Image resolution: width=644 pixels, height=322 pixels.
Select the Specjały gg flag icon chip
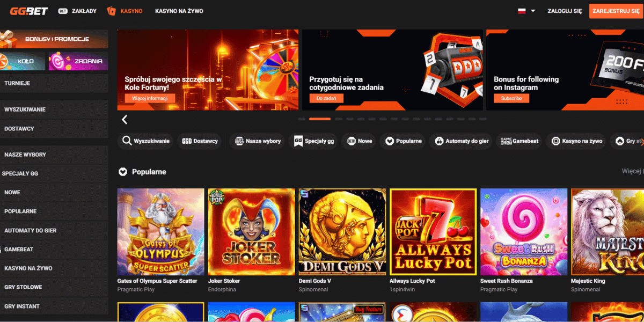(x=314, y=141)
